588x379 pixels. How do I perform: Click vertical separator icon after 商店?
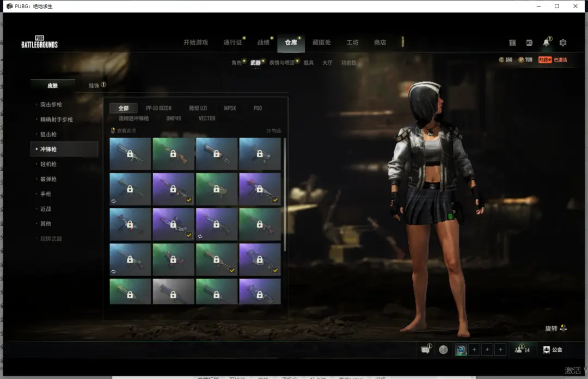[x=403, y=41]
